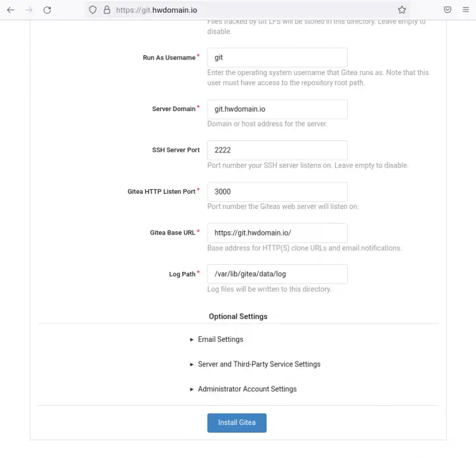
Task: Click the Log Path field label
Action: click(x=182, y=274)
